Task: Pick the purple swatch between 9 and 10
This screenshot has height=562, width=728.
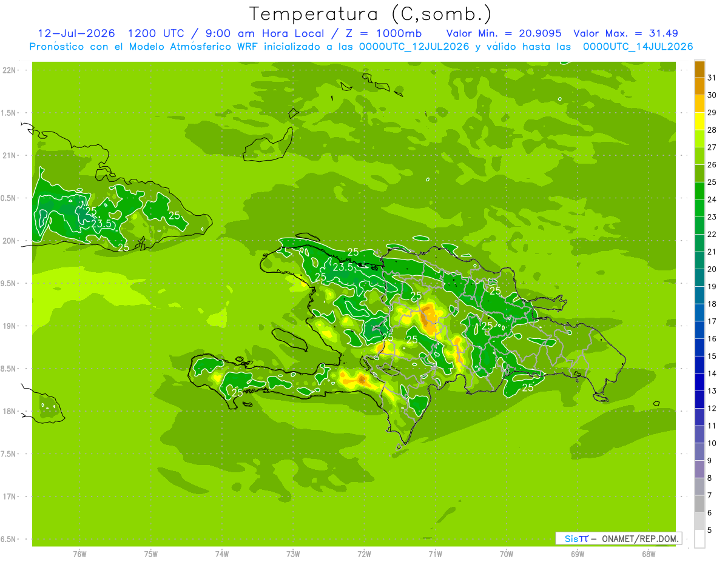Action: coord(700,452)
